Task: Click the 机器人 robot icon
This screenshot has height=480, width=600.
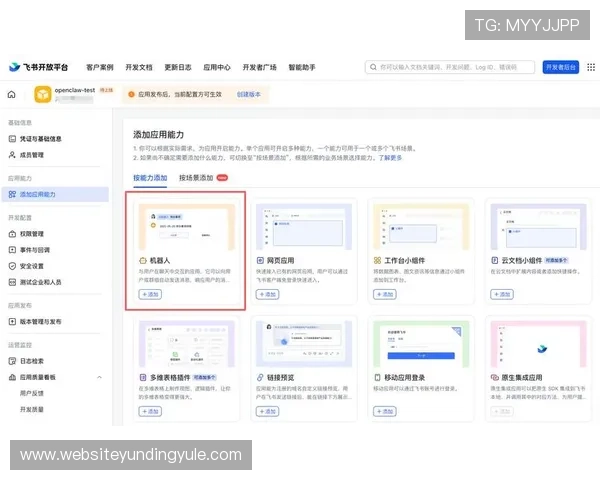Action: [x=143, y=261]
